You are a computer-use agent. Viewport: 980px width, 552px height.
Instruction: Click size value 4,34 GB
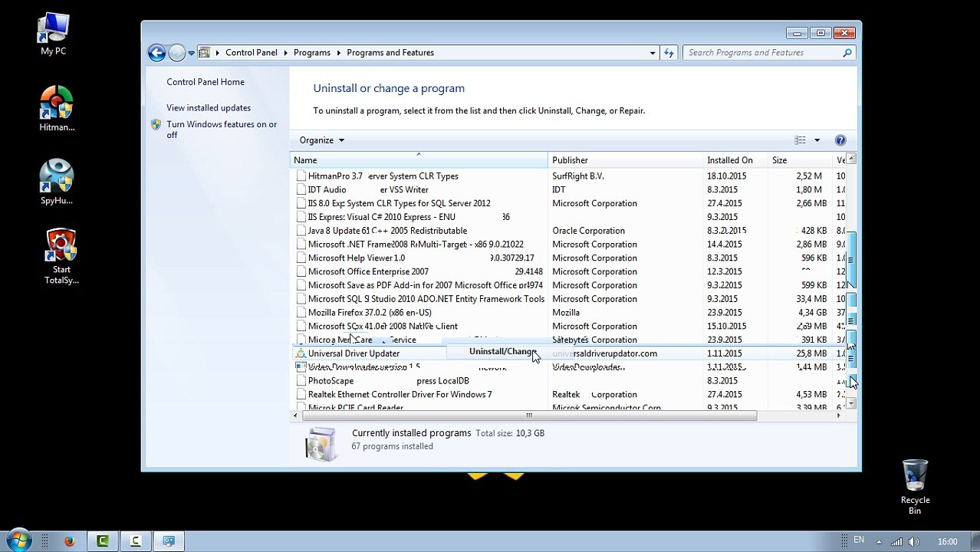coord(812,313)
